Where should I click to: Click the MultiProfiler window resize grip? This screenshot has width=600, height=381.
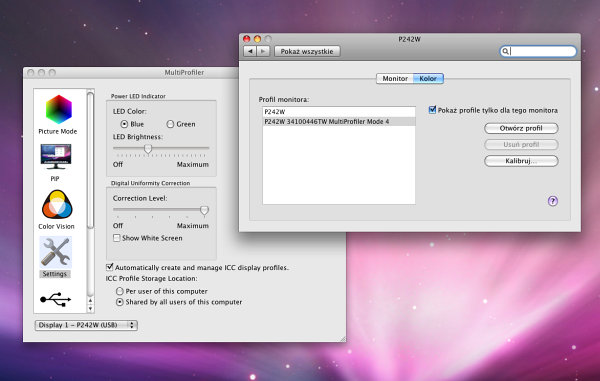[x=343, y=339]
